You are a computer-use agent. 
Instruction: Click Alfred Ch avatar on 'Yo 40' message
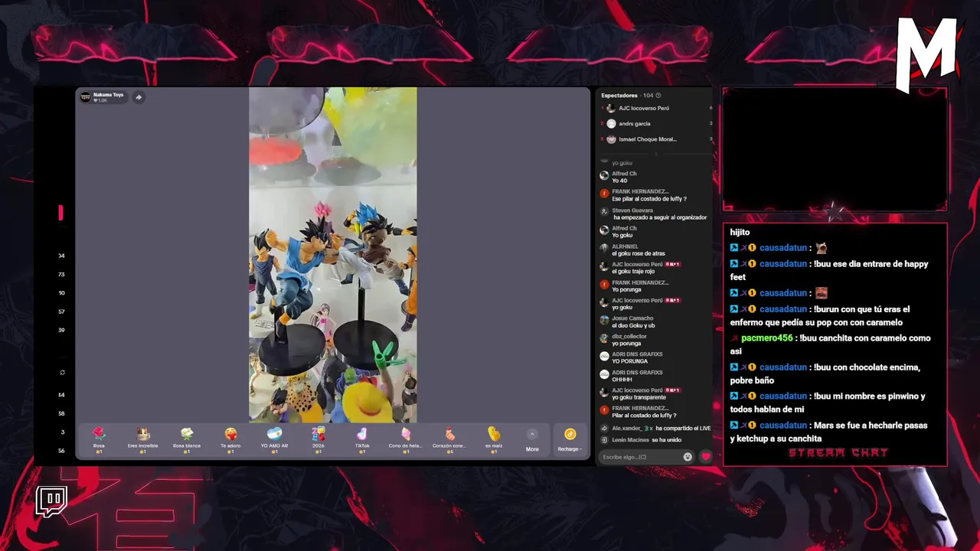[604, 176]
